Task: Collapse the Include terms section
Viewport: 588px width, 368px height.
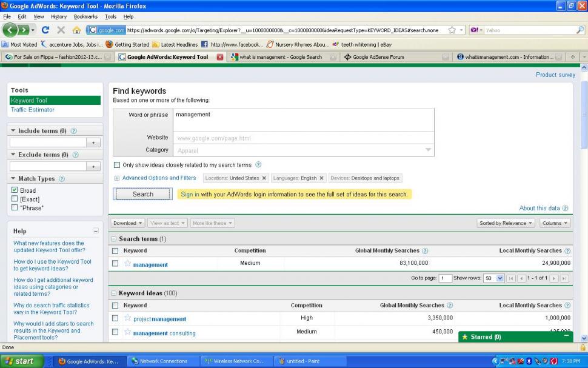Action: pos(13,130)
